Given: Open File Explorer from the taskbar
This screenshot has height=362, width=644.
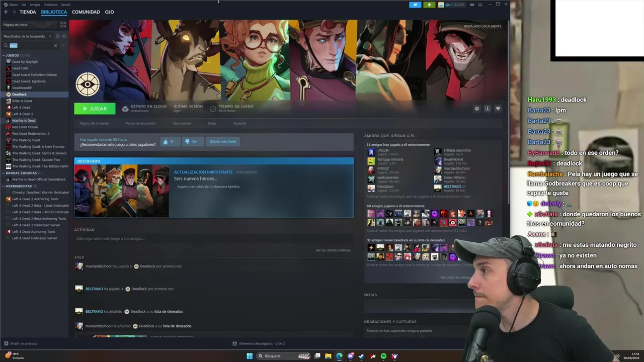Looking at the screenshot, I should click(x=328, y=356).
